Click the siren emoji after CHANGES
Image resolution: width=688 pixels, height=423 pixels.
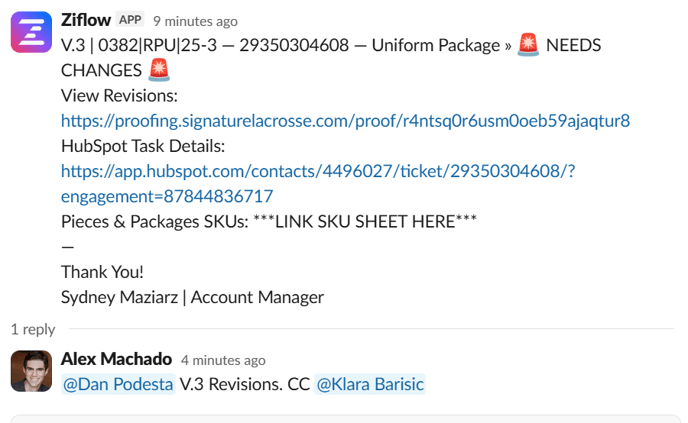(158, 70)
